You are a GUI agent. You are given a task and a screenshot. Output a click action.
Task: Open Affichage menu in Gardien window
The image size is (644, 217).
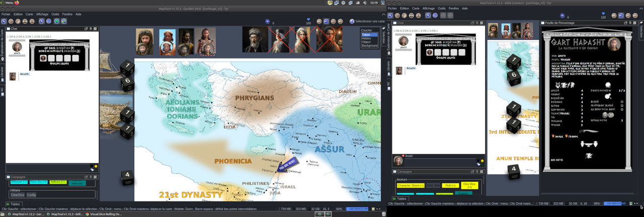tap(42, 14)
